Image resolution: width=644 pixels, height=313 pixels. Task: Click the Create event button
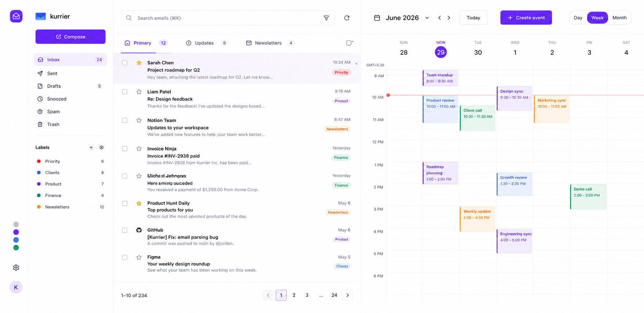(526, 18)
